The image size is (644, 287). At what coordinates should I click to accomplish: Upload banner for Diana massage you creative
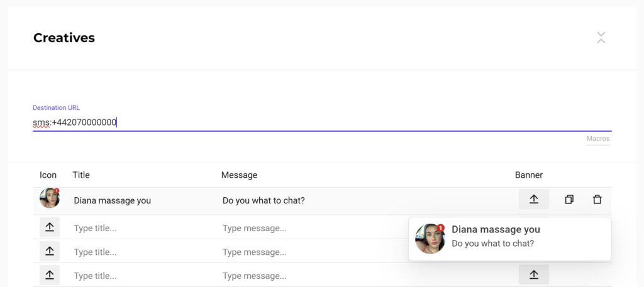click(x=533, y=199)
